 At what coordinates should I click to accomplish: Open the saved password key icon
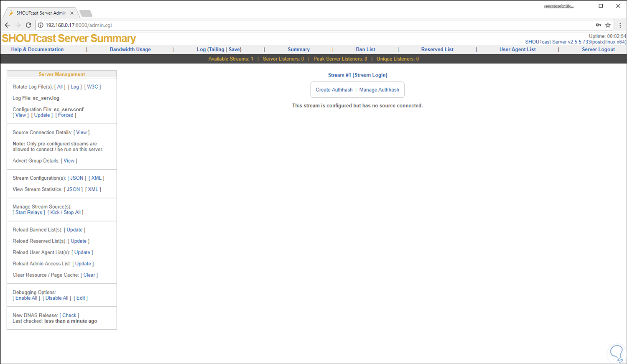coord(599,25)
